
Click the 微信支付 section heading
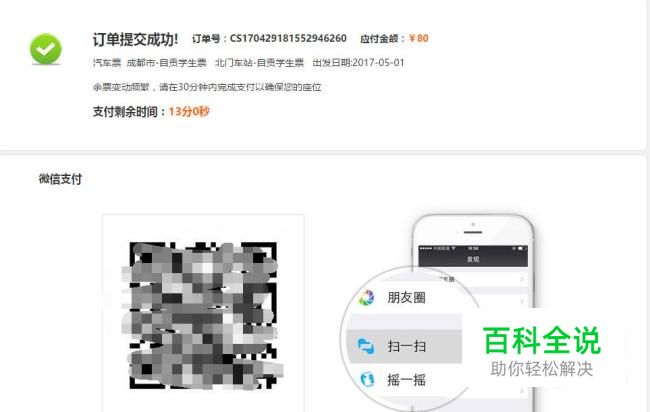[60, 179]
